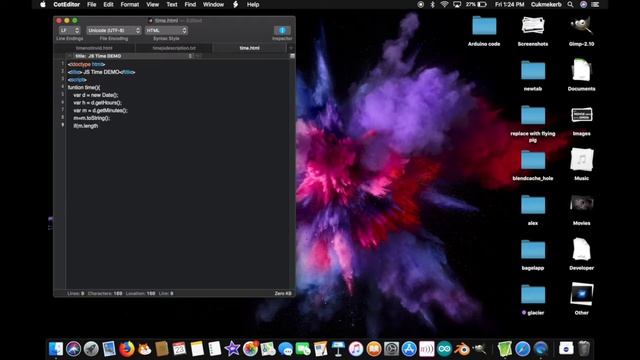Image resolution: width=640 pixels, height=360 pixels.
Task: Open the Trash in the Dock
Action: tap(584, 349)
